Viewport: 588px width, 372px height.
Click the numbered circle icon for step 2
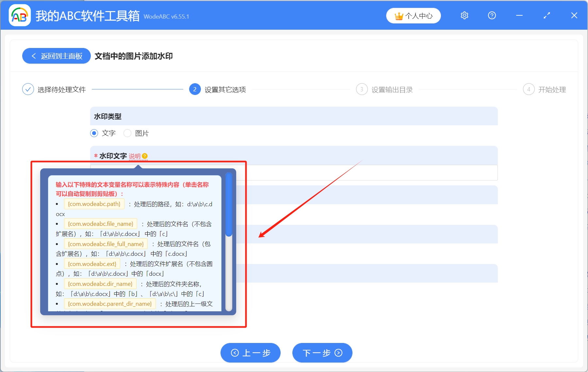pos(195,89)
